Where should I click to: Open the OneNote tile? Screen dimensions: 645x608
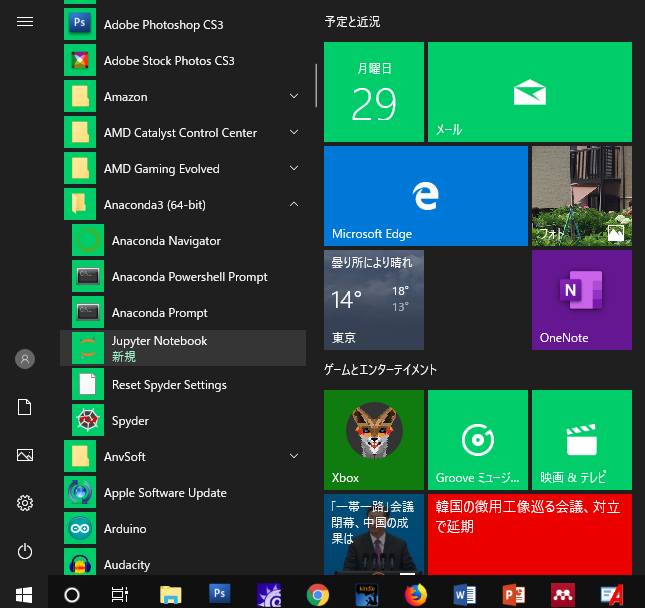582,300
